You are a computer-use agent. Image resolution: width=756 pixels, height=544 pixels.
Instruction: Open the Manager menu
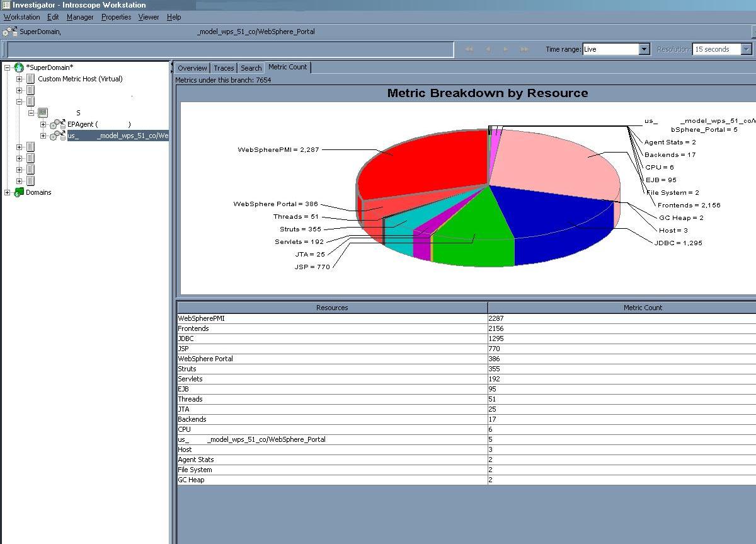pos(80,17)
